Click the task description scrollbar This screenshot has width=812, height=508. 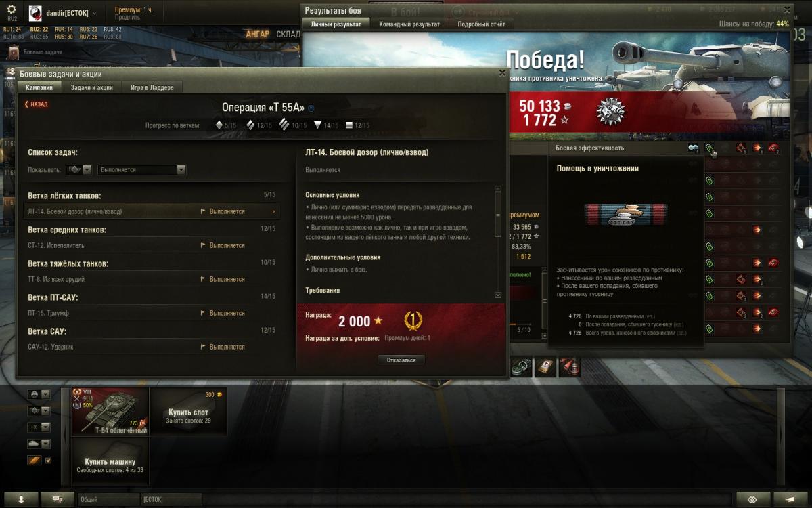[499, 242]
